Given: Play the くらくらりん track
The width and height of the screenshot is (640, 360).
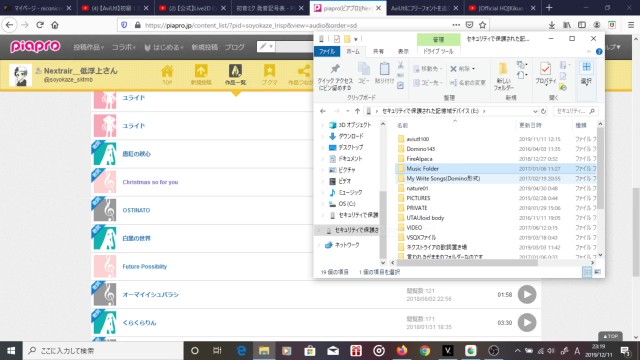Looking at the screenshot, I should (x=527, y=322).
